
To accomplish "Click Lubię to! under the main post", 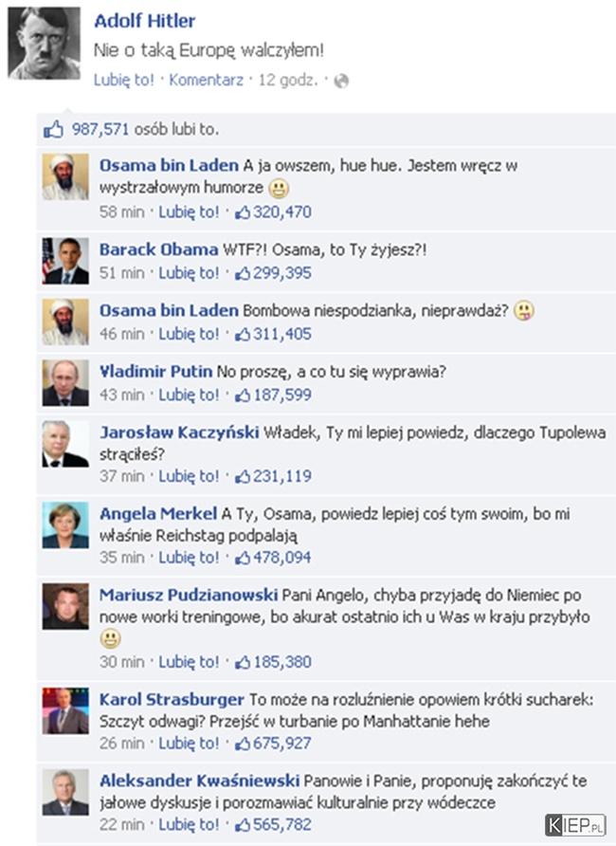I will click(124, 80).
